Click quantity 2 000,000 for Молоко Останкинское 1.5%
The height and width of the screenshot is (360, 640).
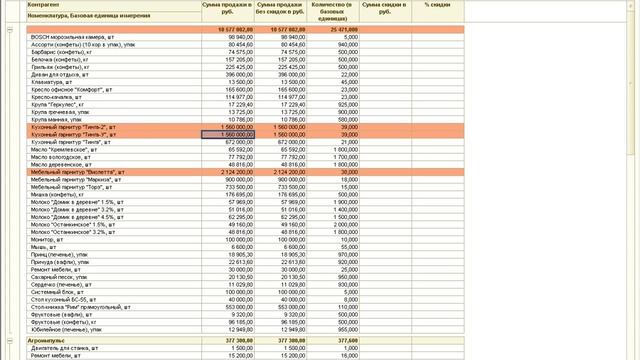click(x=333, y=224)
